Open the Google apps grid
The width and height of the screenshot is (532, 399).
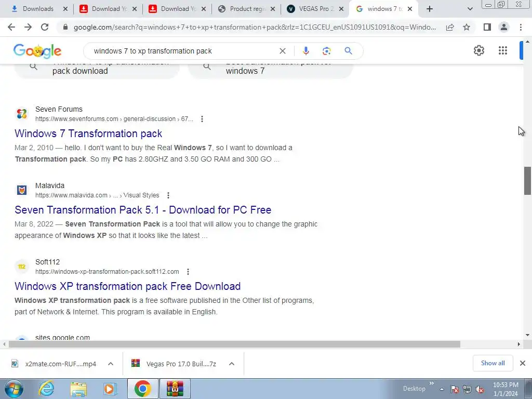coord(503,50)
